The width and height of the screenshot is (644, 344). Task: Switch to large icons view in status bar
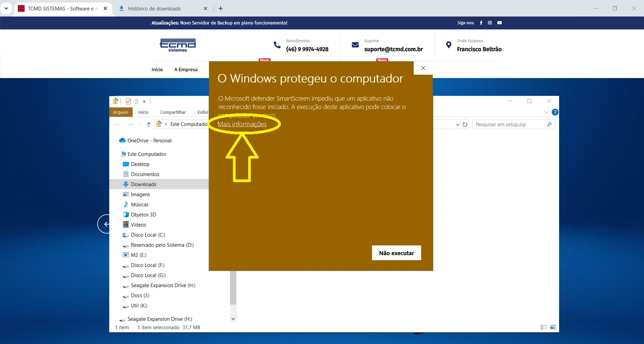553,327
